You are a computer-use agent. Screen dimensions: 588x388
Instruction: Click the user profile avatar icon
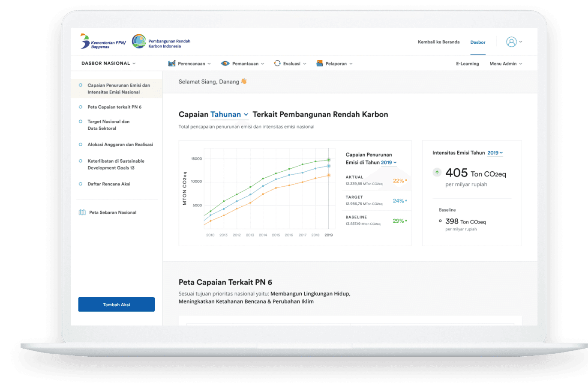click(512, 42)
